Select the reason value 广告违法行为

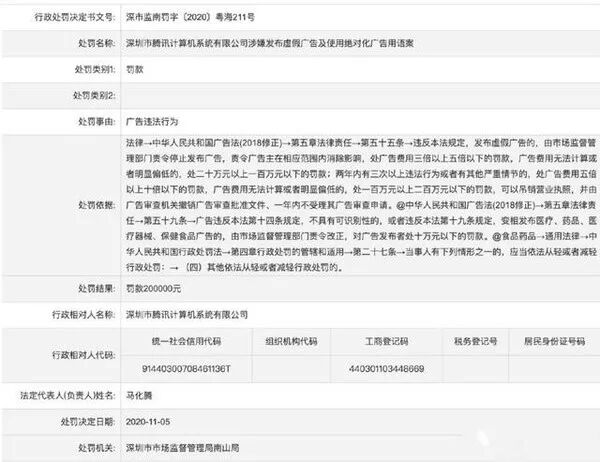tap(152, 122)
